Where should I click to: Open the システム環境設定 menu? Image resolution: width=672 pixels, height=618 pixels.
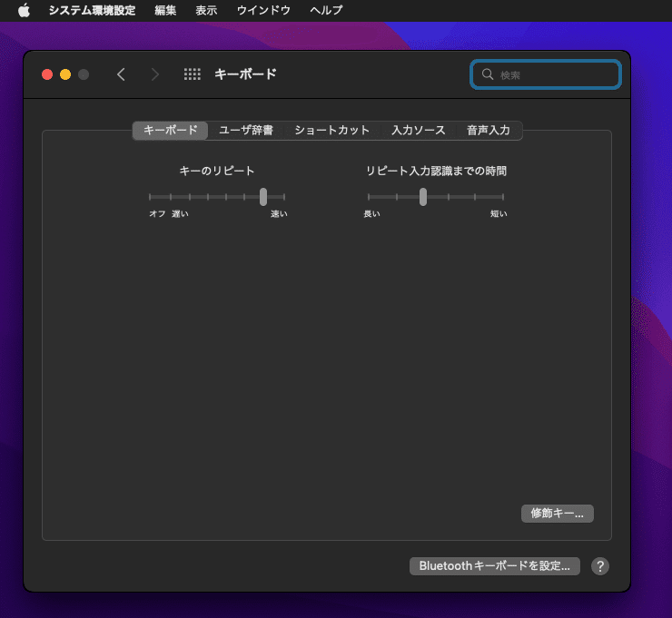[x=92, y=10]
